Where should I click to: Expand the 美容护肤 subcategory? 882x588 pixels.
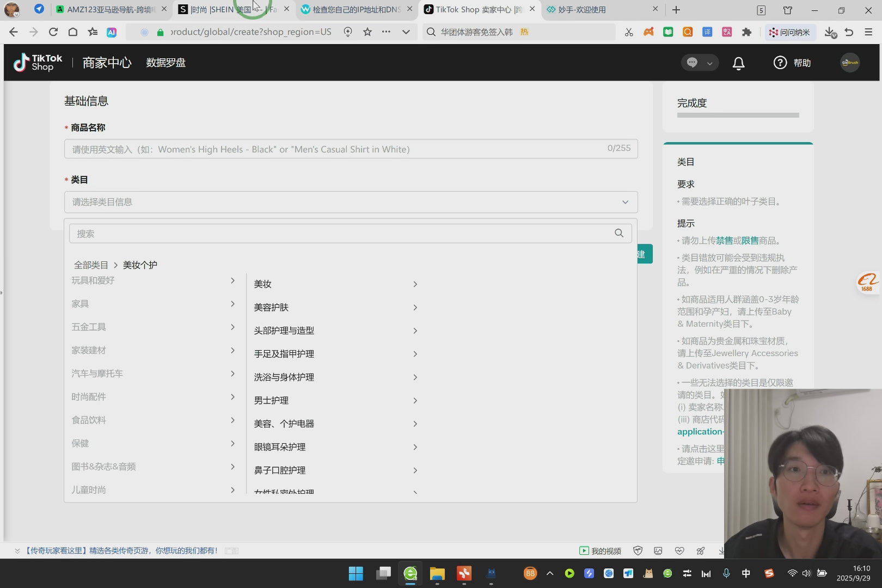pos(335,308)
